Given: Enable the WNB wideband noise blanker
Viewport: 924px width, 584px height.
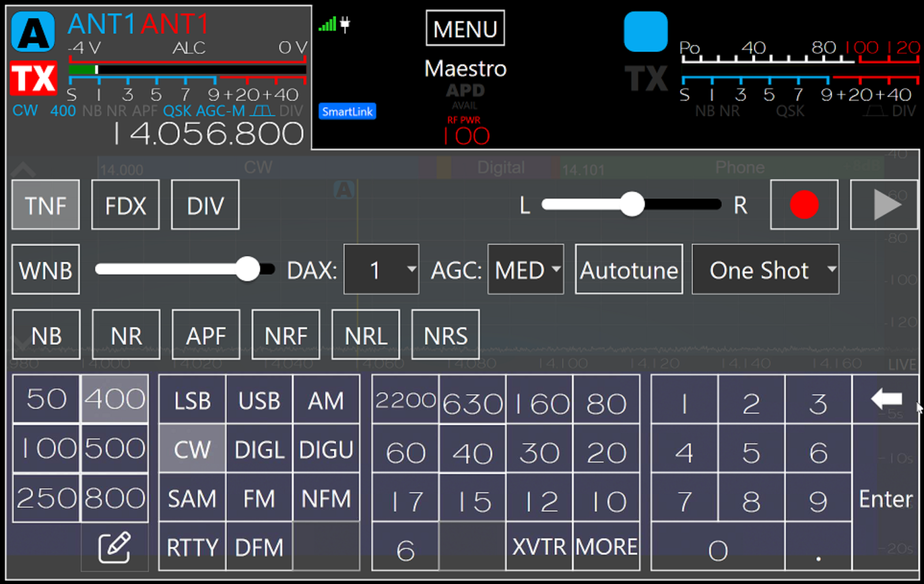Looking at the screenshot, I should (x=46, y=270).
